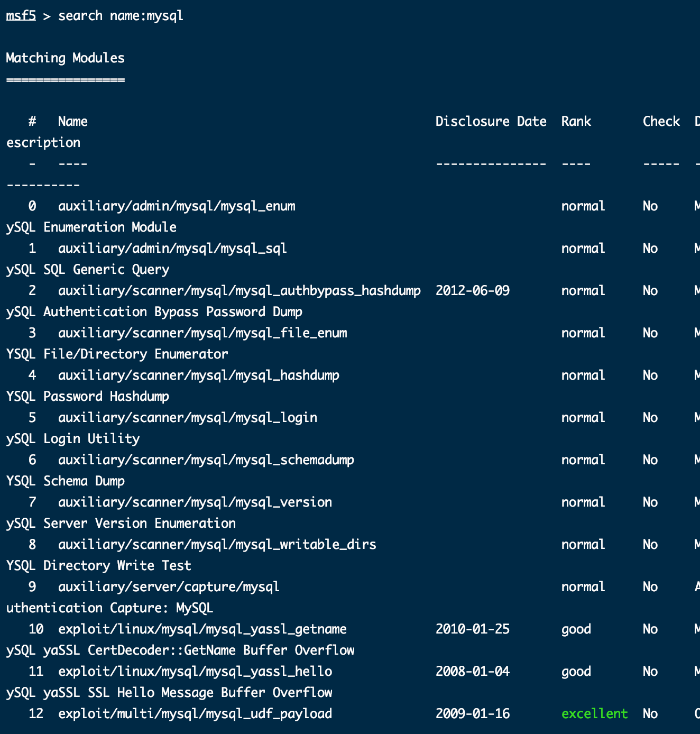Select mysql_schemadump module path

point(206,460)
